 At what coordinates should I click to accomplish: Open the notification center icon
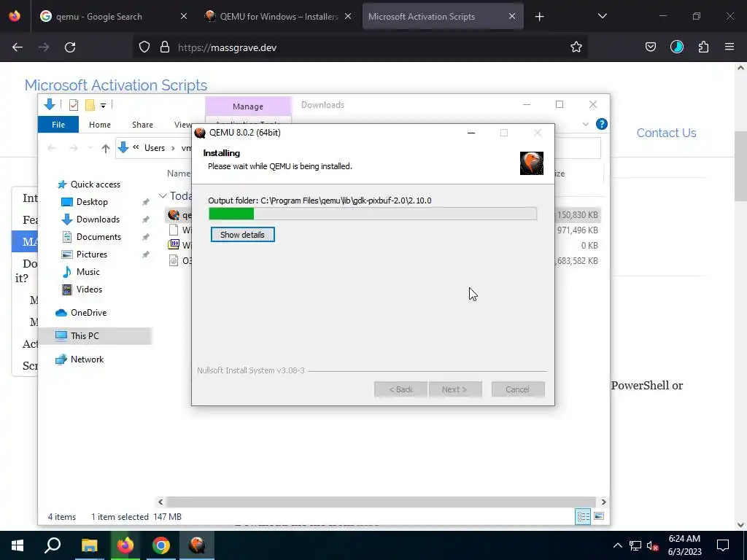pos(723,545)
